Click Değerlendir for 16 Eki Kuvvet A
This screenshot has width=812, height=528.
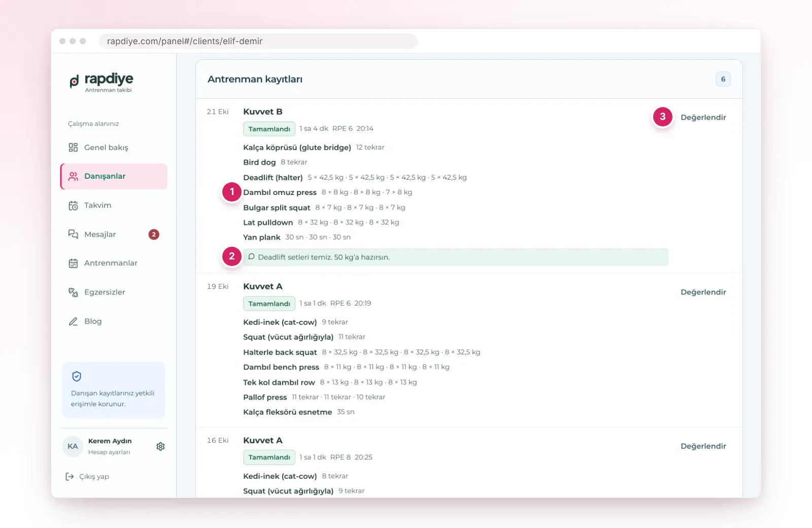point(703,446)
